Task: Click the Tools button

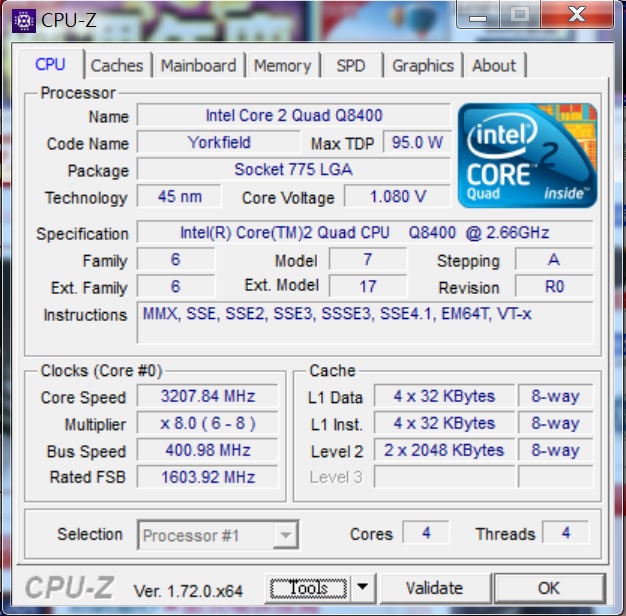Action: (x=308, y=588)
